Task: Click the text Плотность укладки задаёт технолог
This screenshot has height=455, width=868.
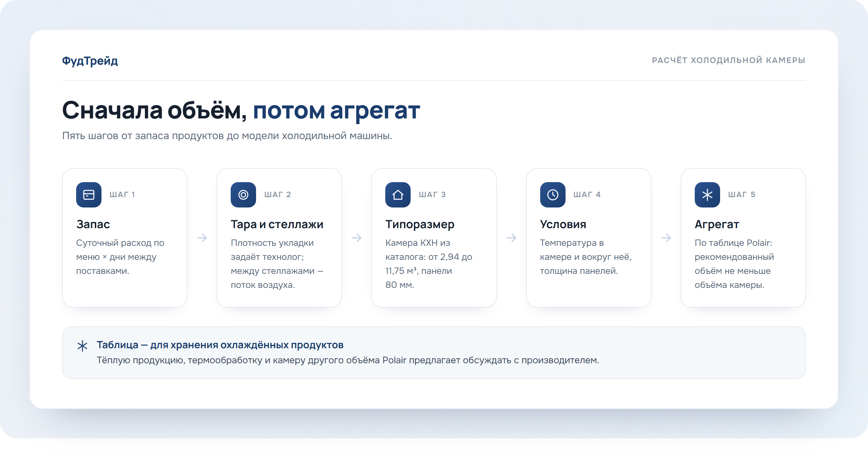Action: coord(277,264)
